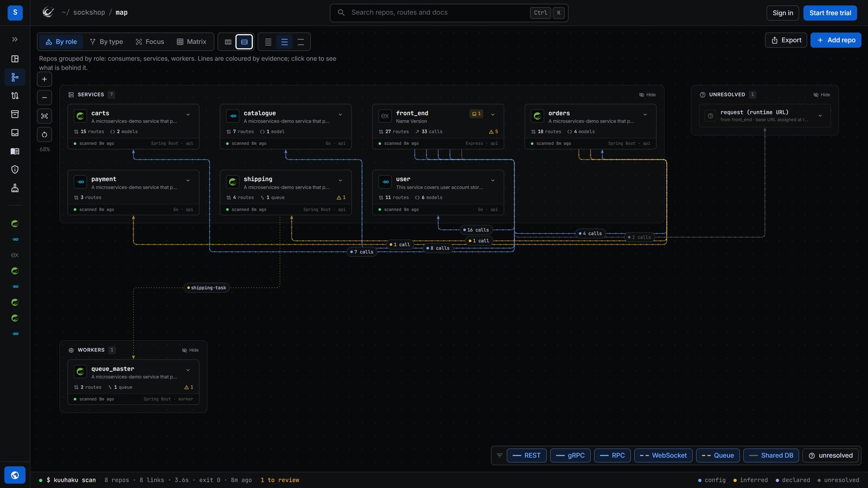This screenshot has height=488, width=868.
Task: Reset the map view with rotate icon
Action: tap(44, 134)
